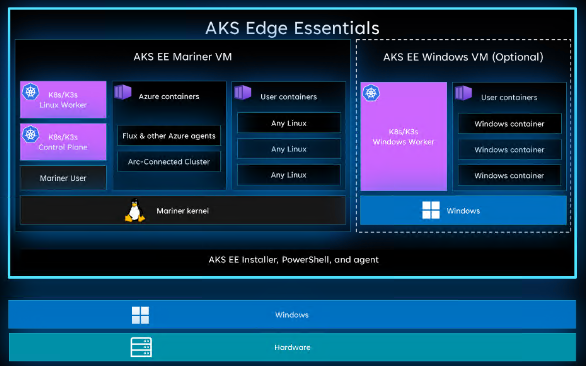Image resolution: width=586 pixels, height=366 pixels.
Task: Click the server rack Hardware icon
Action: point(141,347)
